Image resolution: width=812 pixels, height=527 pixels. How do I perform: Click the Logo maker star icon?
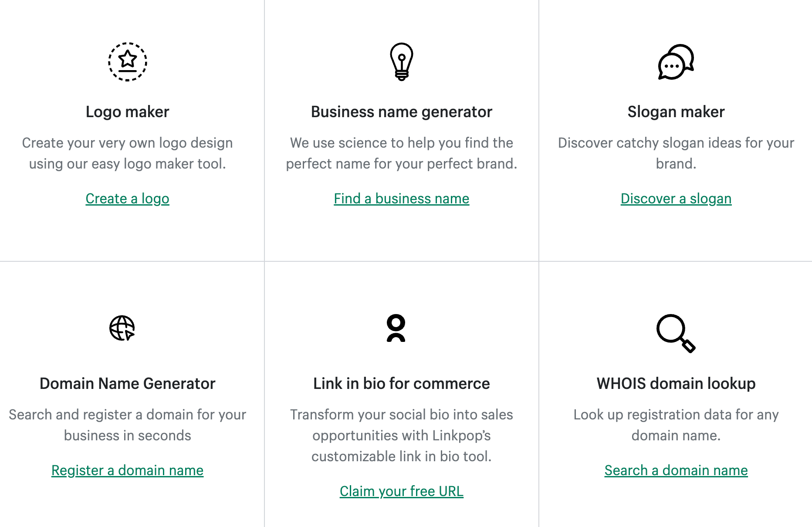127,62
